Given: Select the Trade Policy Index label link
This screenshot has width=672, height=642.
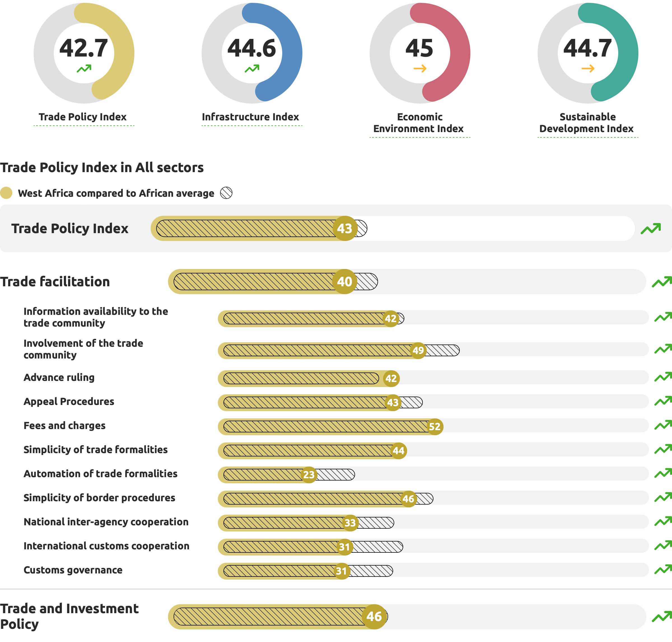Looking at the screenshot, I should pos(83,117).
